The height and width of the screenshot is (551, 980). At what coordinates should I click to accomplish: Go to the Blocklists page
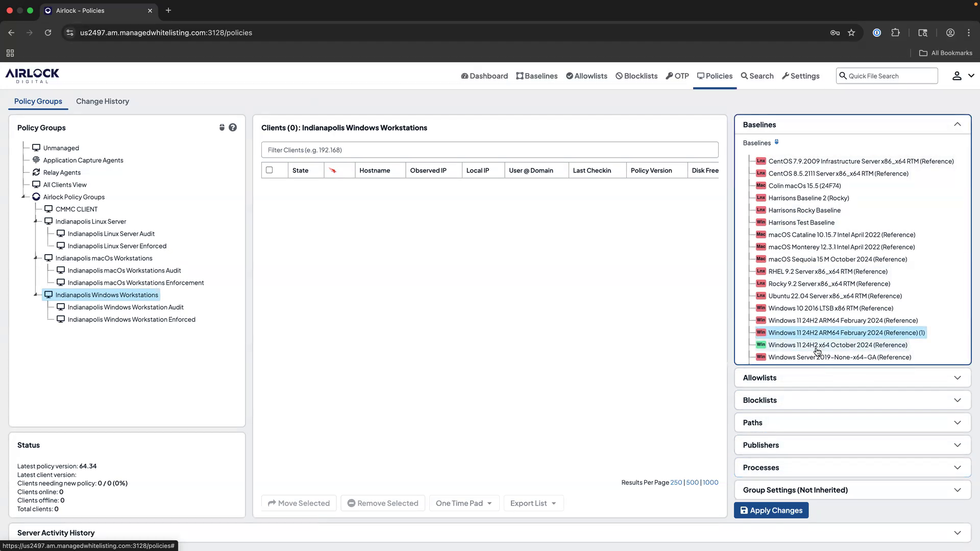pos(636,76)
